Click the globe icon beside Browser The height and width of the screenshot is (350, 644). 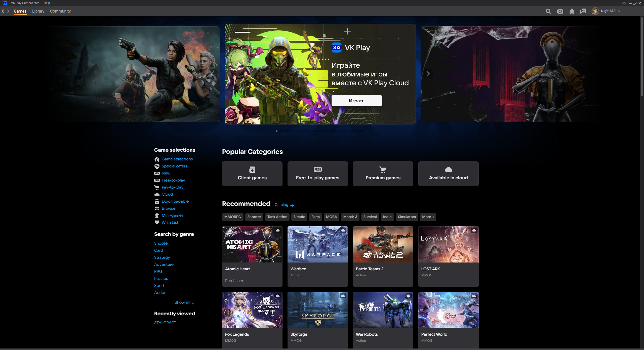(x=157, y=208)
